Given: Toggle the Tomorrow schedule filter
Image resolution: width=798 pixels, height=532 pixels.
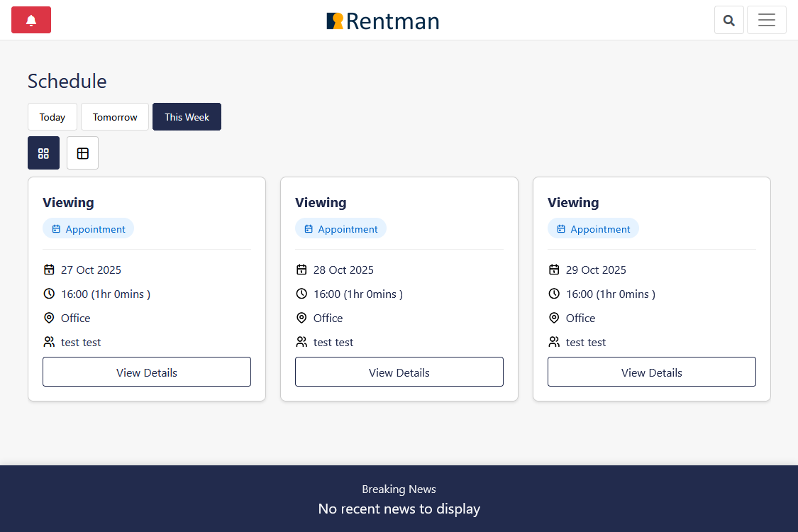Looking at the screenshot, I should pos(114,116).
